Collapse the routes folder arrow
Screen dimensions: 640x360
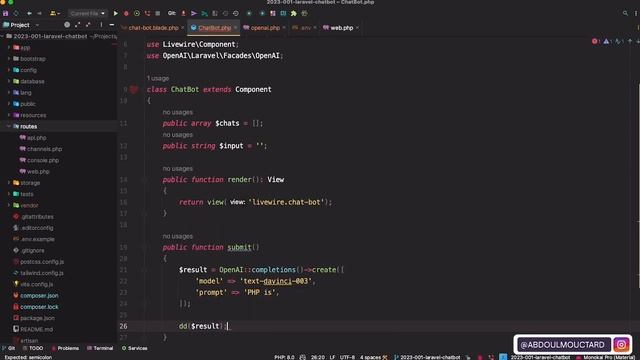(x=9, y=127)
